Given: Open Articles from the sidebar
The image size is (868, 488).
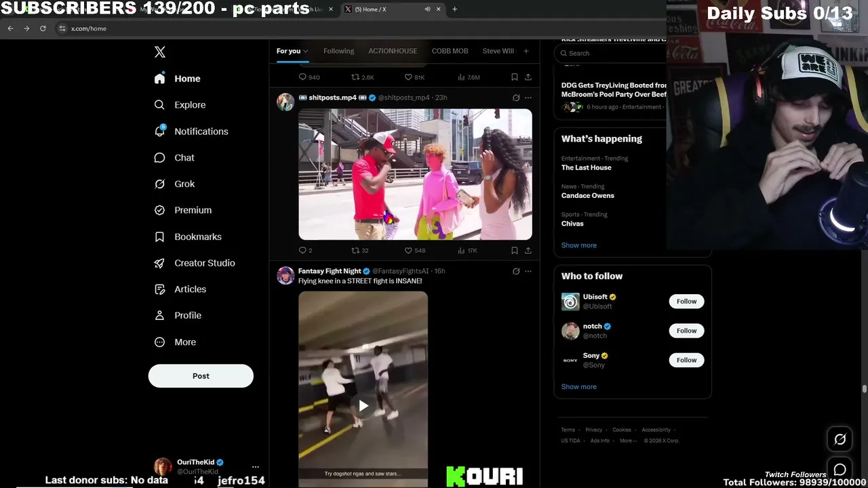Looking at the screenshot, I should pyautogui.click(x=180, y=289).
